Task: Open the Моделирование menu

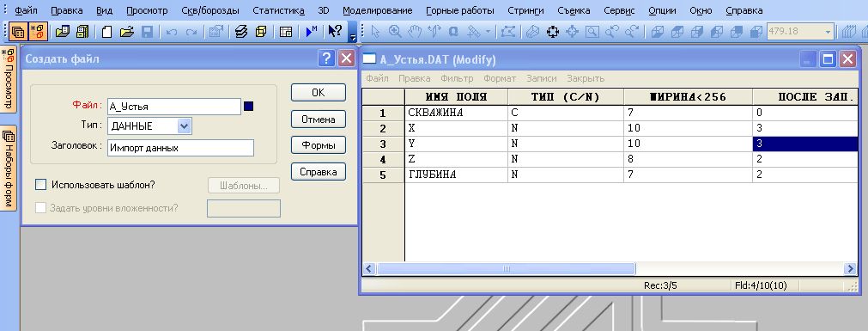Action: (x=378, y=10)
